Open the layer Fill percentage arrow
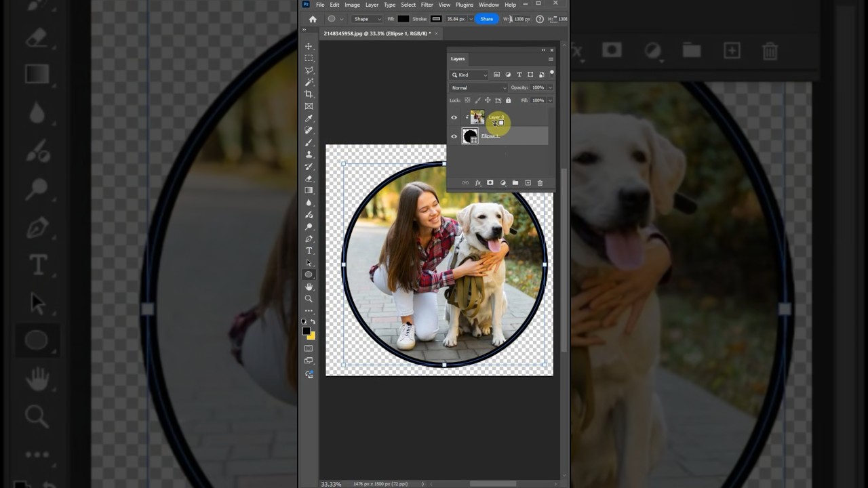 tap(549, 100)
